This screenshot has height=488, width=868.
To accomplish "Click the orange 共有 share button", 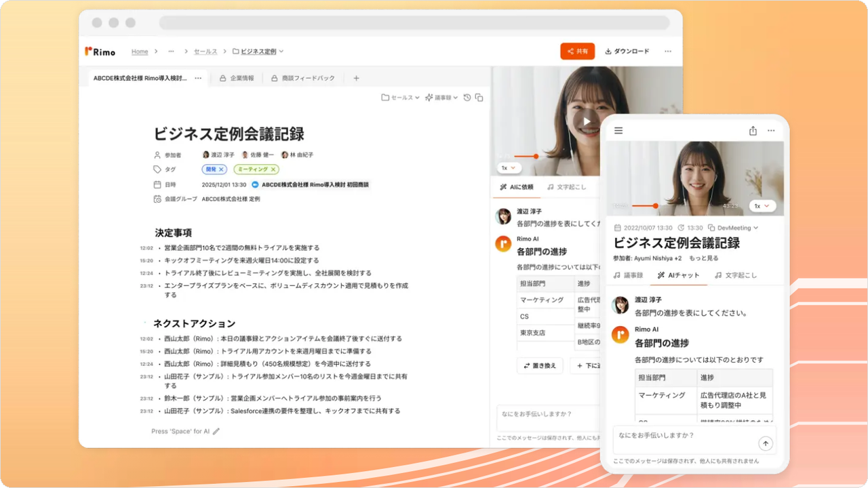I will (578, 52).
